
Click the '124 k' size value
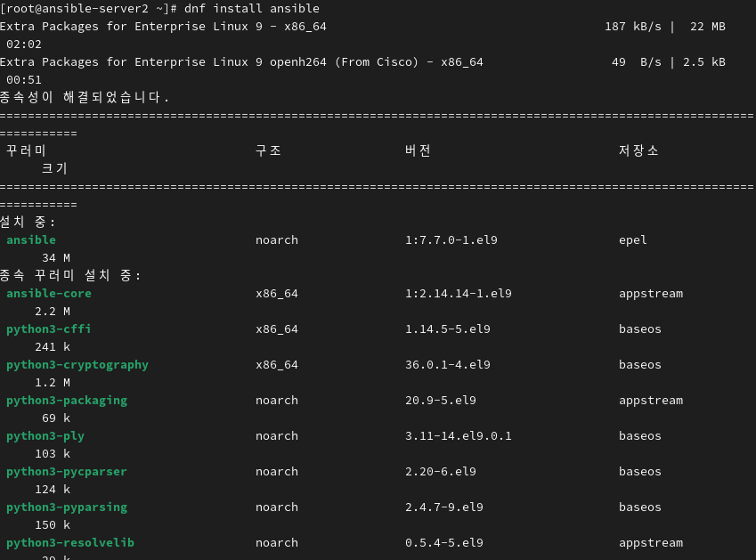point(53,490)
